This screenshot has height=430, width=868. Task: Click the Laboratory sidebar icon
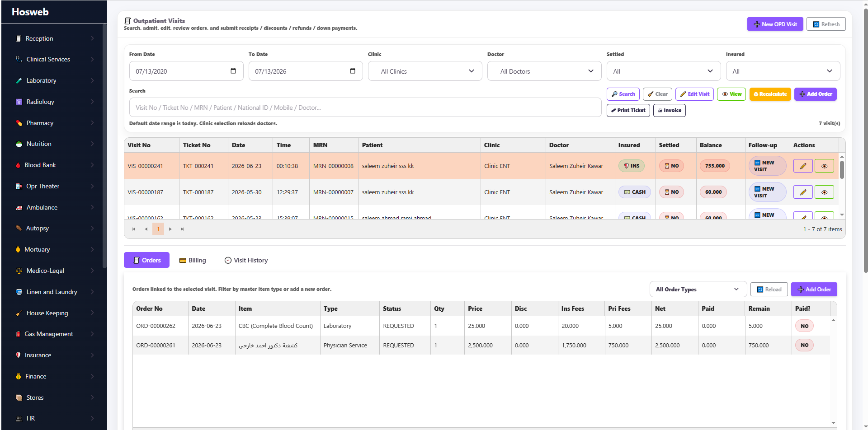(19, 80)
